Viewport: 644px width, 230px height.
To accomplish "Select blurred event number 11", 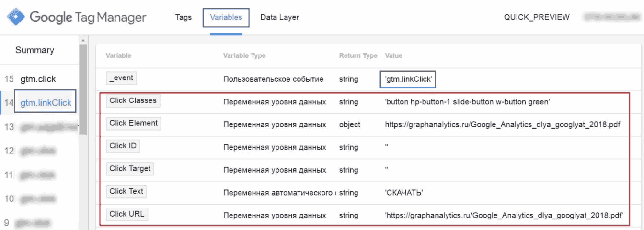I will [31, 175].
